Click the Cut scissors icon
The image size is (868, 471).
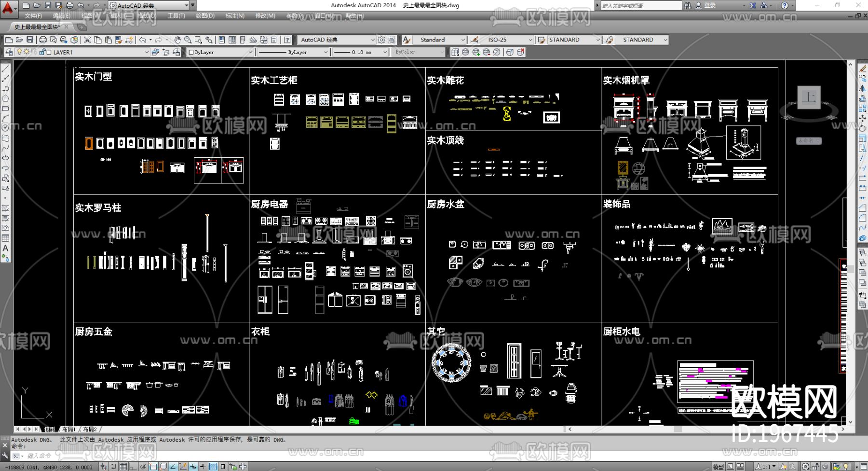click(87, 40)
